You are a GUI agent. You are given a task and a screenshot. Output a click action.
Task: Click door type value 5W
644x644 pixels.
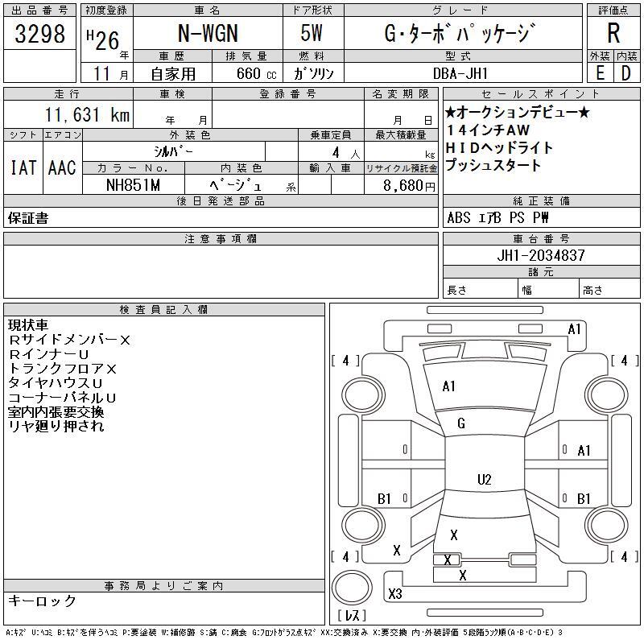312,33
